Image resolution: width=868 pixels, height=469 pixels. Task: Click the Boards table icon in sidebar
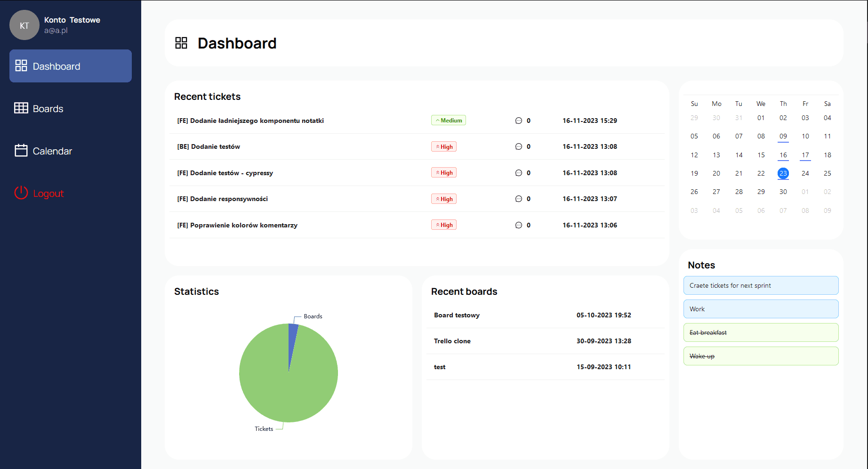click(21, 108)
